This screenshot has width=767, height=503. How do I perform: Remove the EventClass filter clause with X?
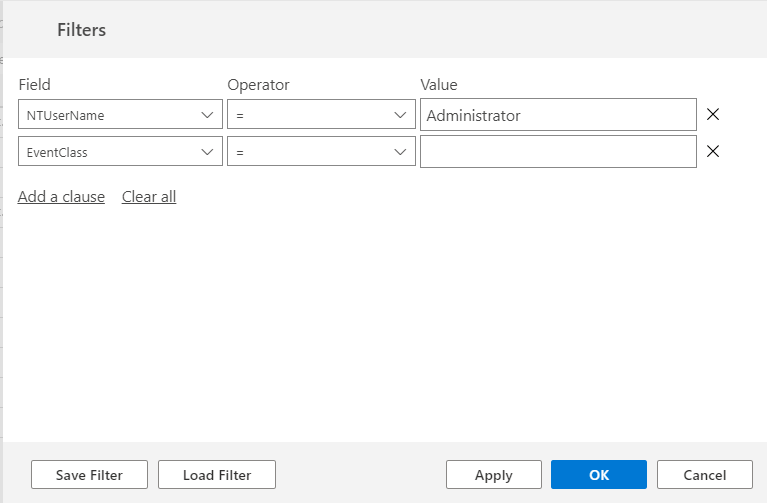click(x=713, y=152)
